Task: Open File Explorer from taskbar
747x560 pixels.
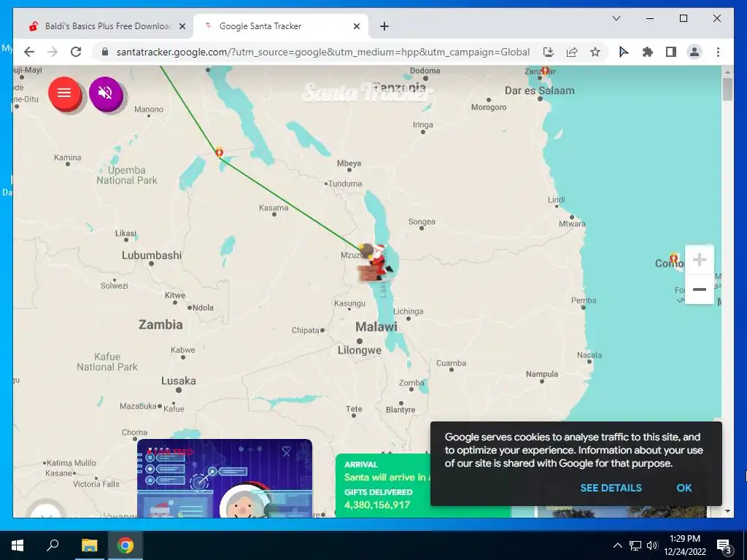Action: (89, 545)
